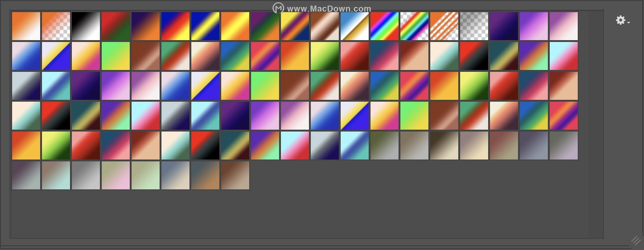Pick the blue, yellow, blue gradient preset
This screenshot has height=250, width=644.
pyautogui.click(x=205, y=26)
